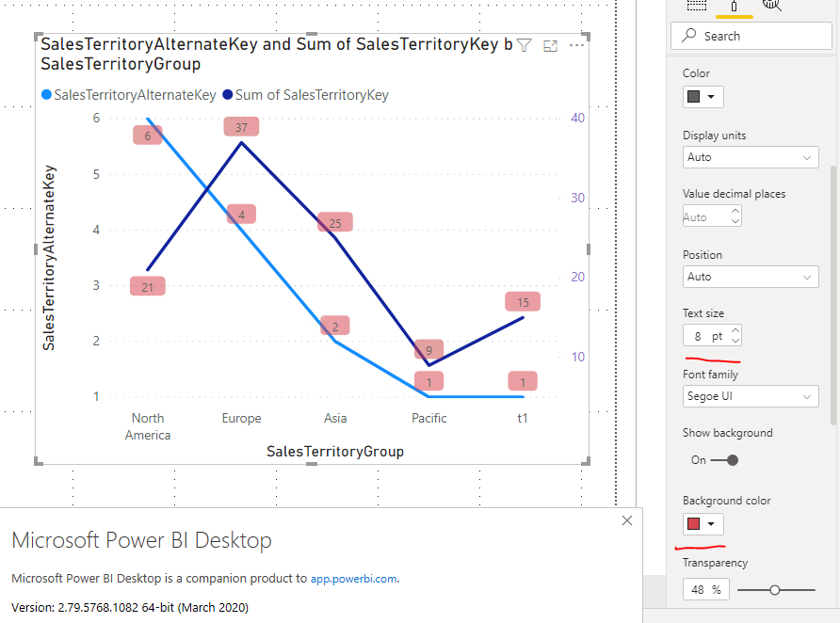The height and width of the screenshot is (623, 840).
Task: Open the chart's More options ellipsis
Action: (x=576, y=45)
